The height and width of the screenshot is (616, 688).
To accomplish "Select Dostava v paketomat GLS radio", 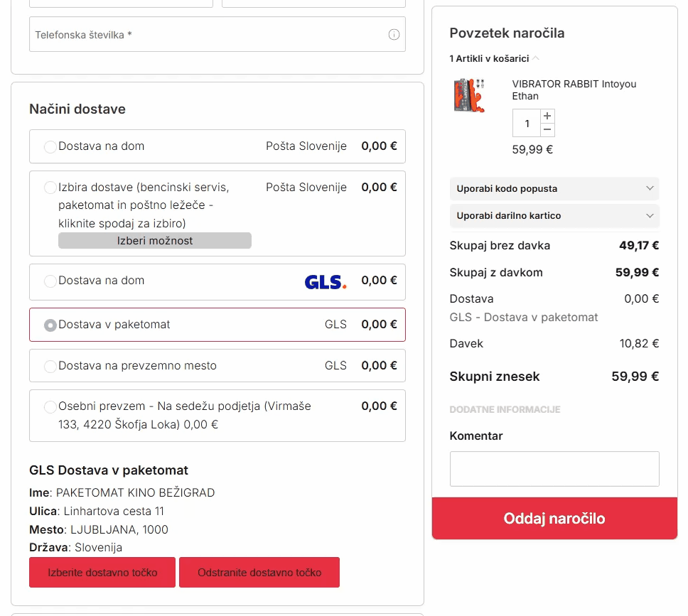I will (50, 325).
